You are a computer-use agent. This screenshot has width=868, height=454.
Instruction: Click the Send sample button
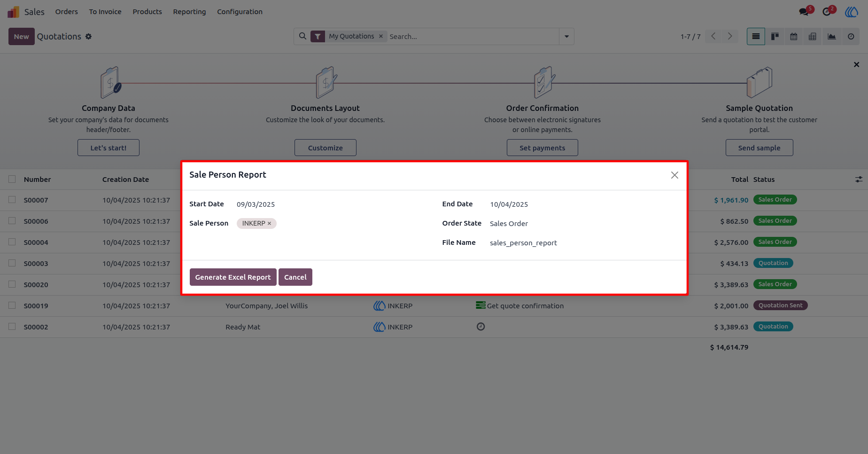tap(759, 148)
